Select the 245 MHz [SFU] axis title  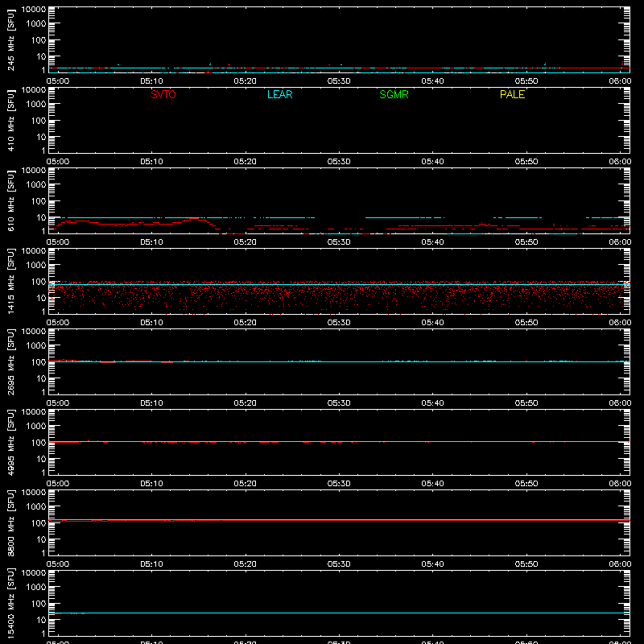click(10, 39)
